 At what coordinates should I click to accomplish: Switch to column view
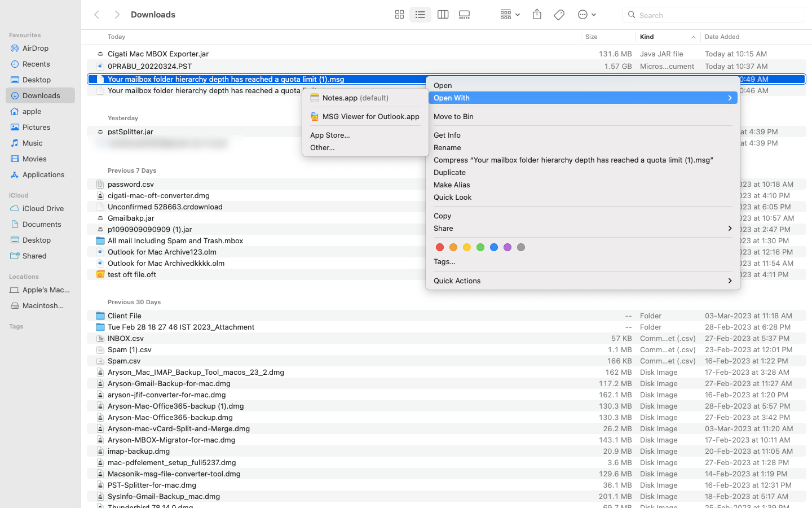point(443,15)
